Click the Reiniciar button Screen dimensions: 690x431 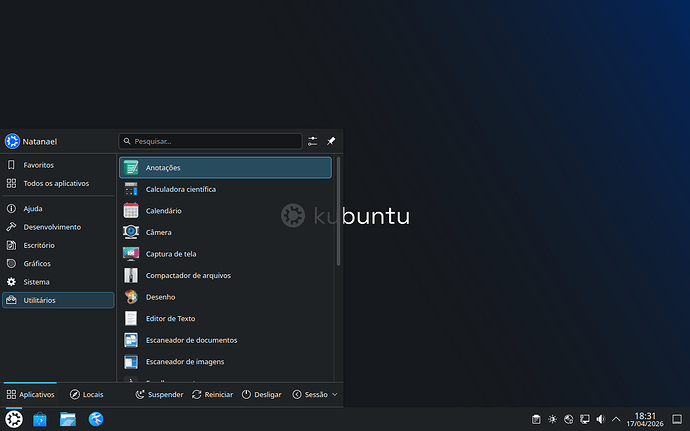tap(213, 394)
